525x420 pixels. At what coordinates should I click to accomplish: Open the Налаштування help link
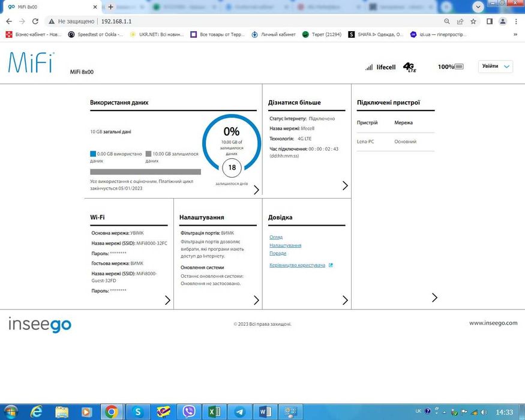pyautogui.click(x=285, y=245)
